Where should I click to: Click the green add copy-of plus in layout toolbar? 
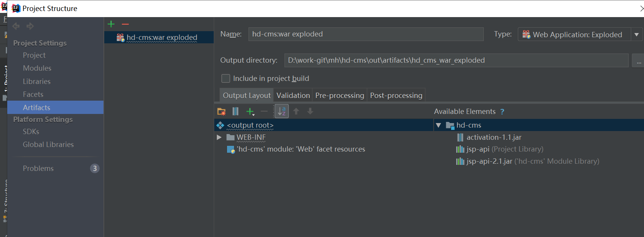(250, 111)
